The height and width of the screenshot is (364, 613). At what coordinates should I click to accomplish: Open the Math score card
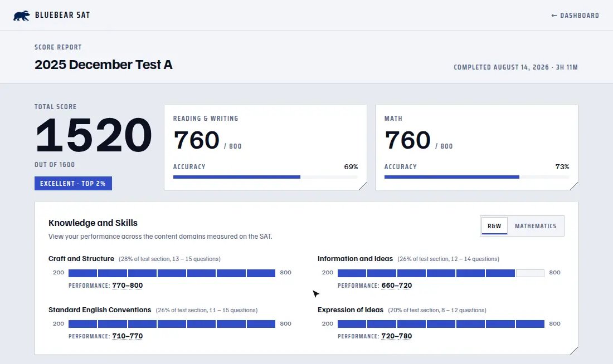click(x=476, y=147)
